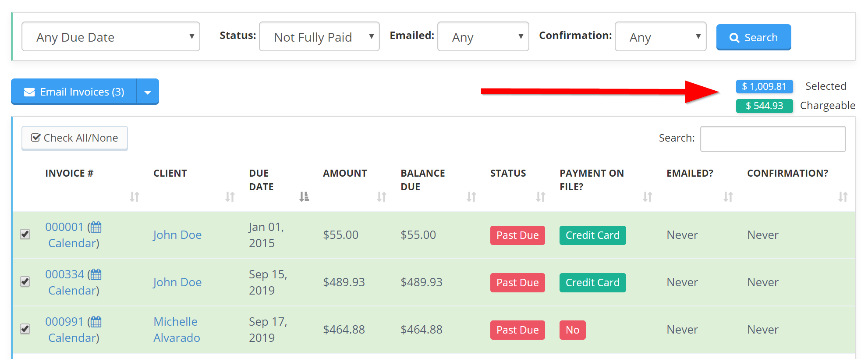This screenshot has width=868, height=359.
Task: Click Calendar link for invoice 000001
Action: point(72,243)
